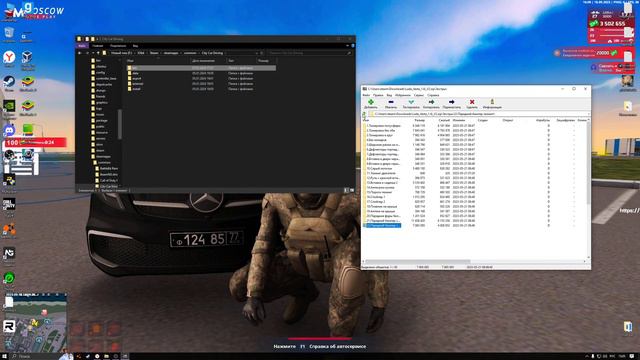Open the Файл tab in Explorer
This screenshot has height=360, width=640.
point(82,46)
